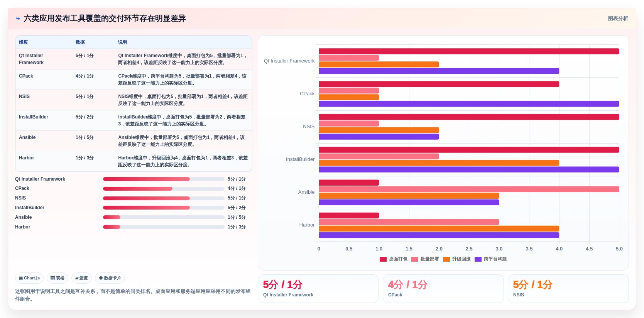This screenshot has height=318, width=644.
Task: Click the Ansible 1分 / 5分 progress value
Action: click(x=237, y=217)
